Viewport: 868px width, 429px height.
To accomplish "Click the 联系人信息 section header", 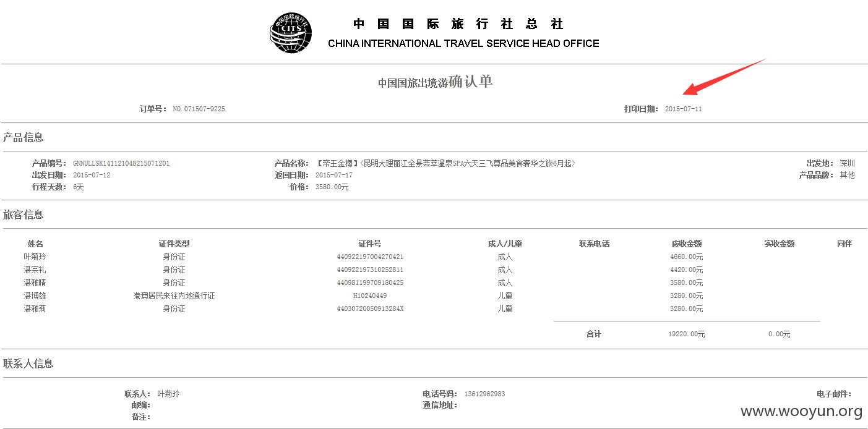I will click(x=28, y=363).
